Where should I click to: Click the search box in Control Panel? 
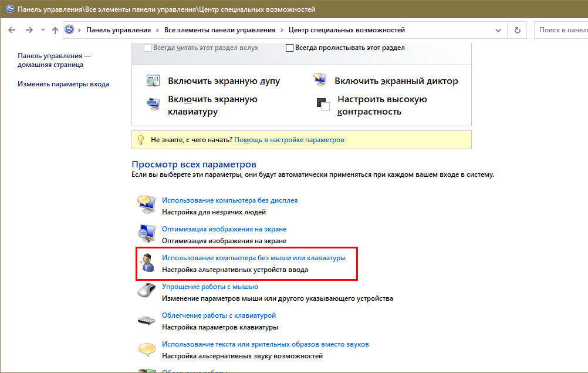(560, 30)
